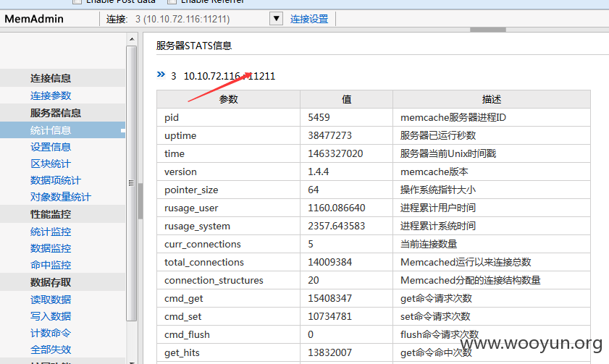Click the rusage_system parameter cell
This screenshot has height=364, width=609.
pyautogui.click(x=228, y=226)
